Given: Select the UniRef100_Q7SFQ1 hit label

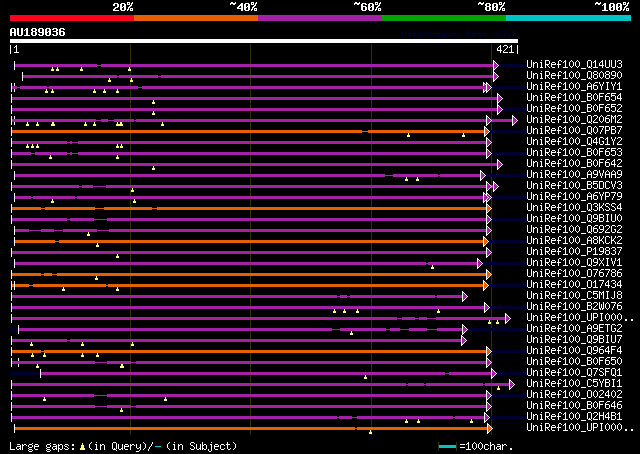Looking at the screenshot, I should 574,373.
